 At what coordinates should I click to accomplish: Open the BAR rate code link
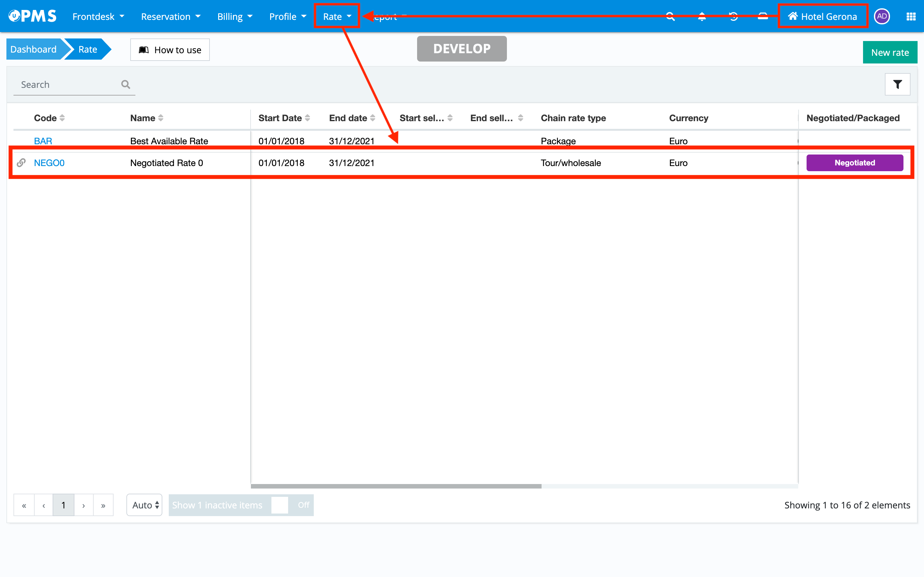click(x=43, y=141)
